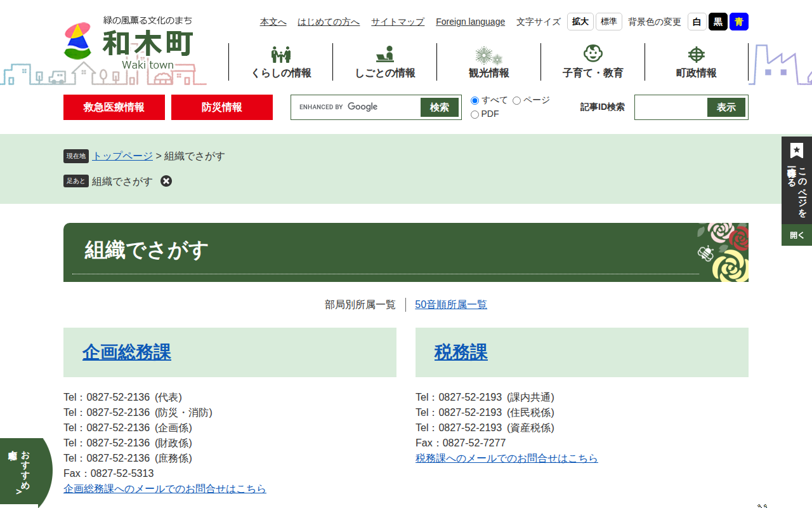Switch to 50音順所属一覧 tab
This screenshot has width=812, height=508.
(451, 305)
